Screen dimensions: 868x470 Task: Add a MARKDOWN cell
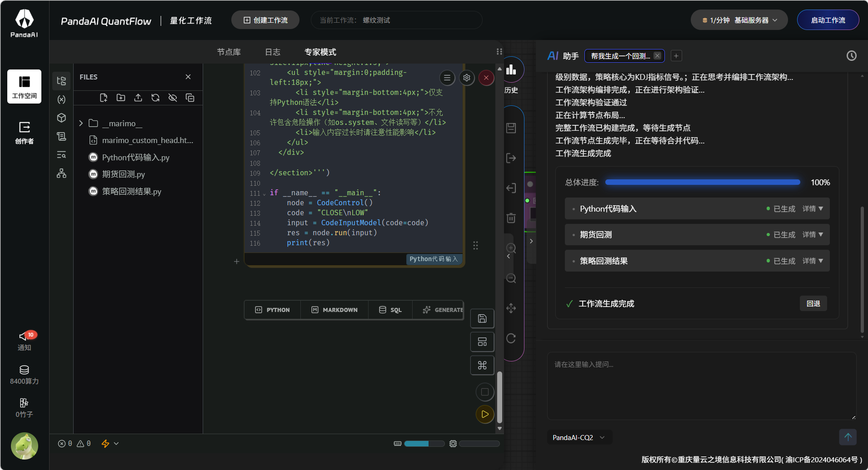click(x=334, y=310)
